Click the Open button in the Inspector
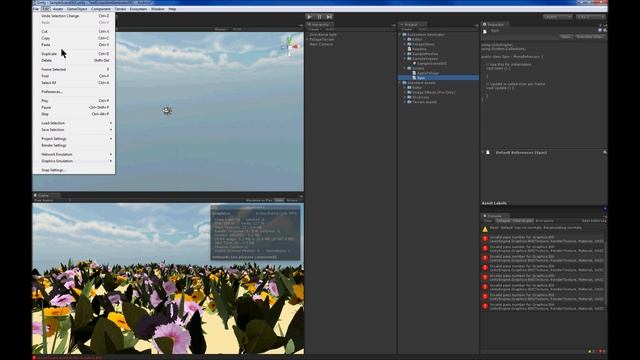Image resolution: width=640 pixels, height=360 pixels. click(566, 37)
